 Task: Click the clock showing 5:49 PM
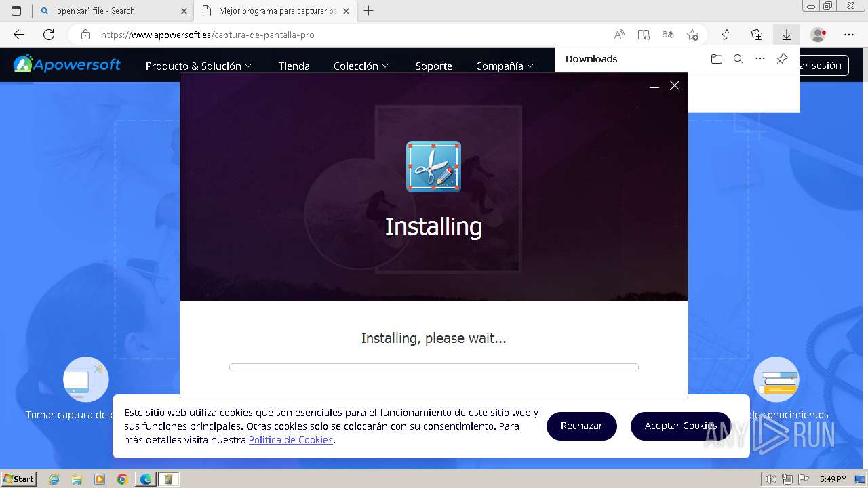tap(833, 479)
